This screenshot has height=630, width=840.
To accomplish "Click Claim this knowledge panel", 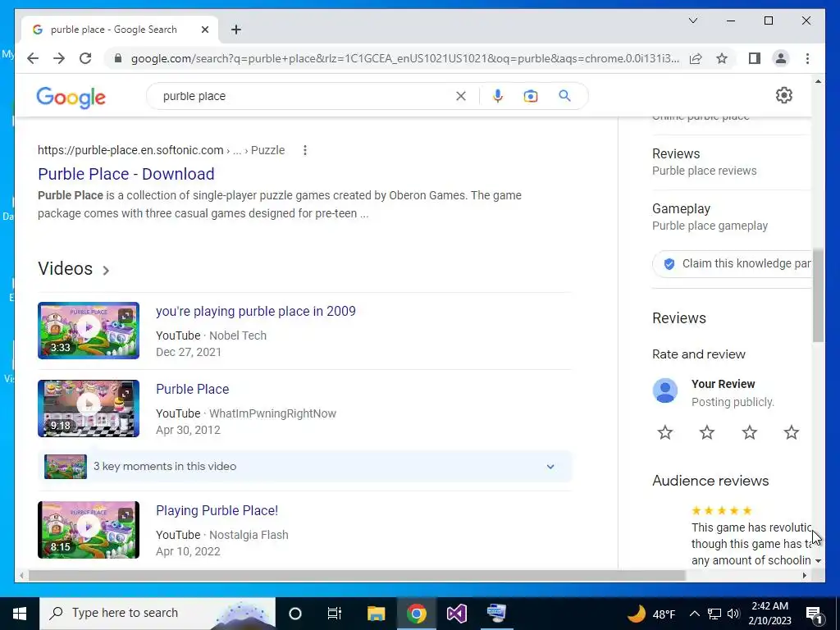I will coord(733,263).
